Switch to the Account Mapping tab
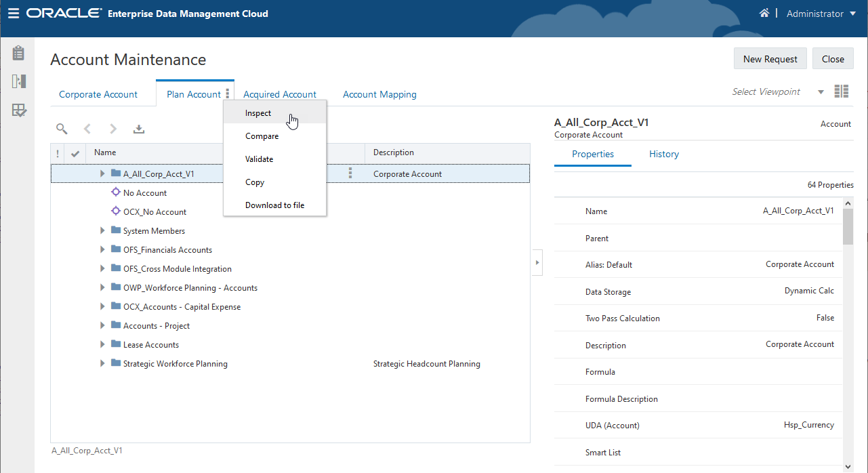868x473 pixels. click(379, 94)
